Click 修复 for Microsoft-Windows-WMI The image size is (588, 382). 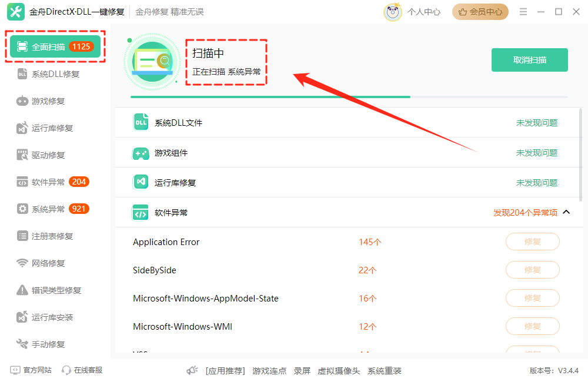[533, 326]
